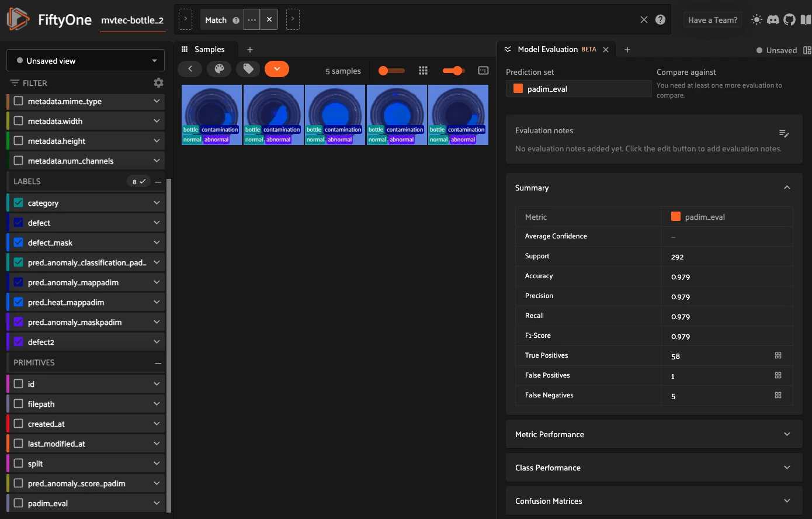Viewport: 812px width, 519px height.
Task: Open the last bottle sample thumbnail
Action: pyautogui.click(x=458, y=115)
